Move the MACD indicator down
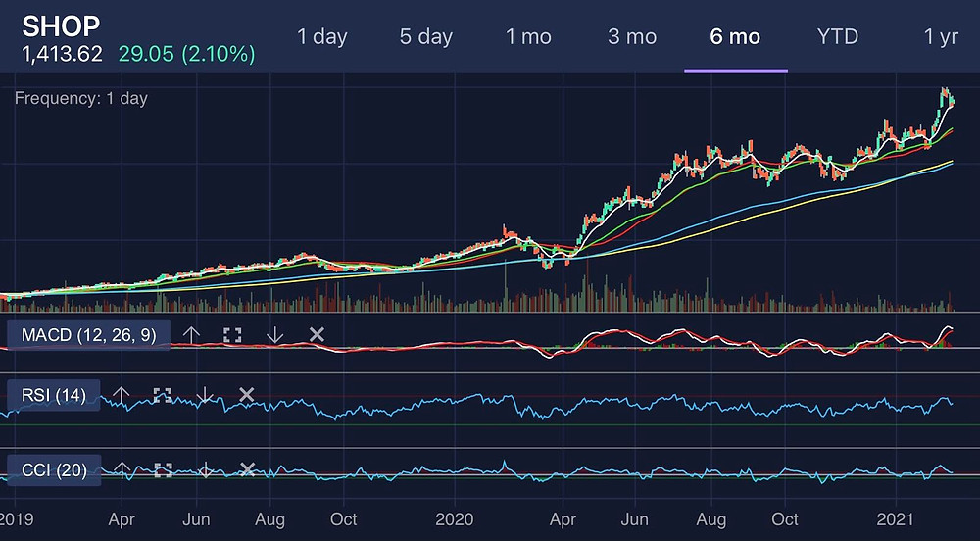The image size is (980, 541). (x=275, y=335)
